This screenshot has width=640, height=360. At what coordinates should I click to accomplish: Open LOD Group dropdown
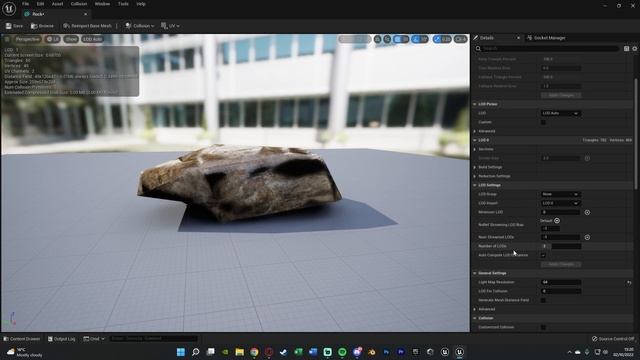point(560,194)
